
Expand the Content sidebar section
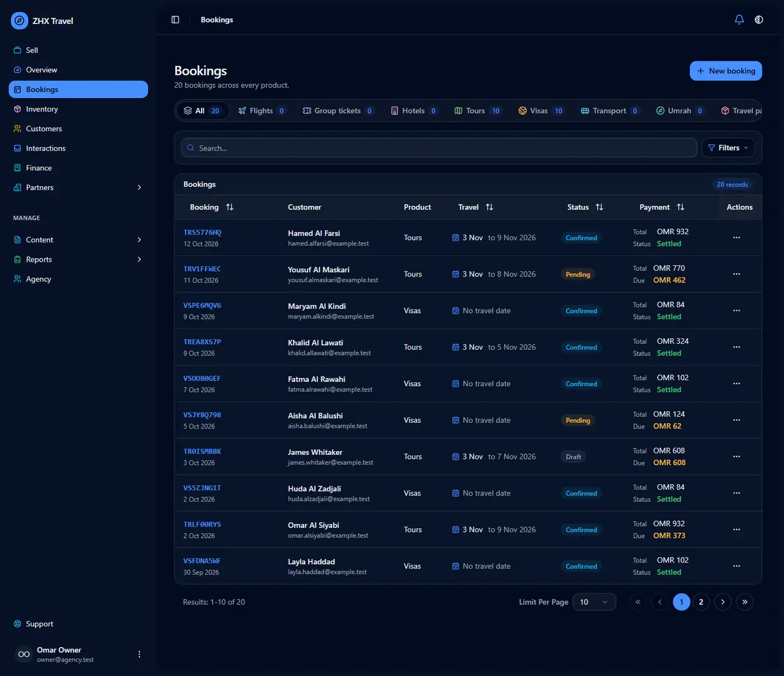coord(78,240)
